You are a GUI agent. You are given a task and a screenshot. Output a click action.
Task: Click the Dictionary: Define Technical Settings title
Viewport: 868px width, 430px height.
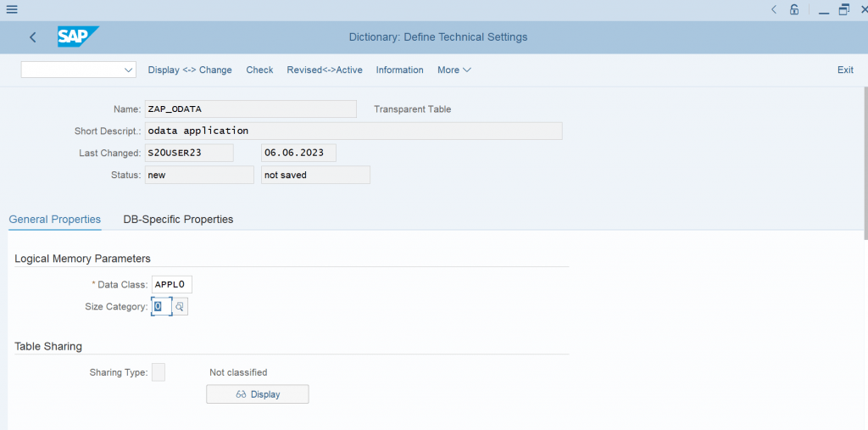click(x=438, y=37)
